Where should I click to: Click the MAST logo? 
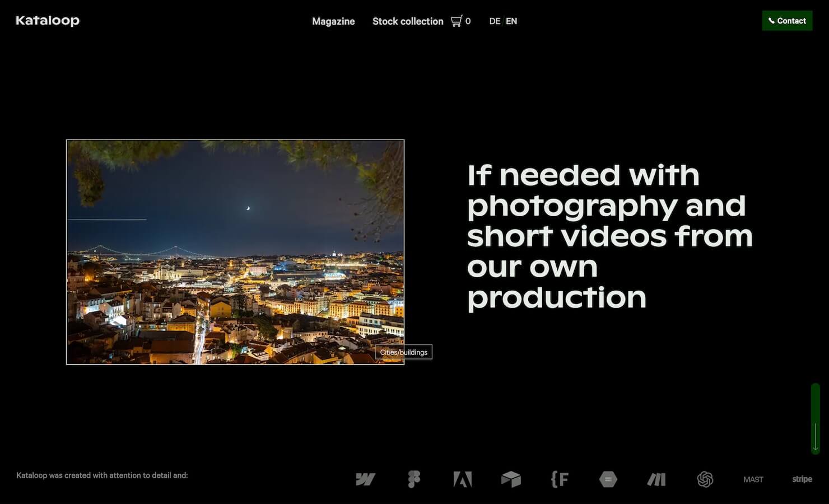753,479
